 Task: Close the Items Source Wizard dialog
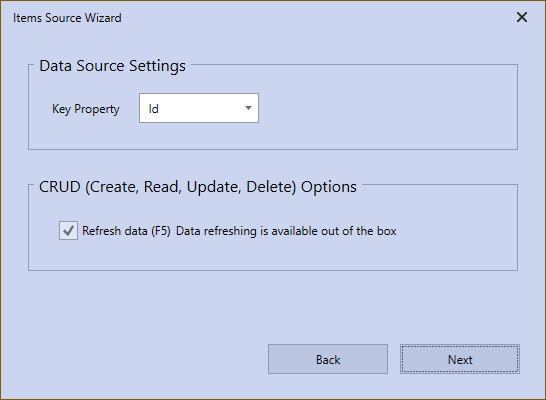coord(522,17)
